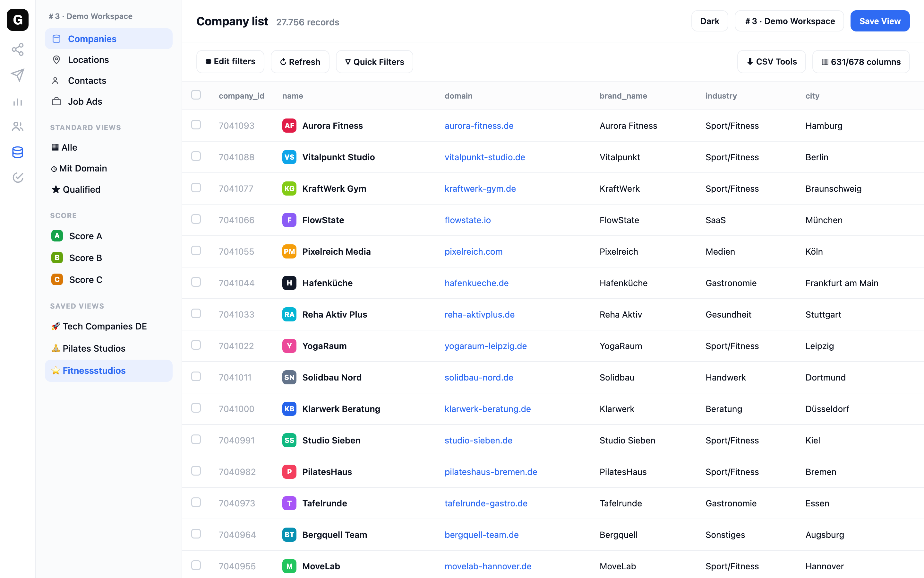Click the YogaRaum Y avatar icon

(x=289, y=346)
